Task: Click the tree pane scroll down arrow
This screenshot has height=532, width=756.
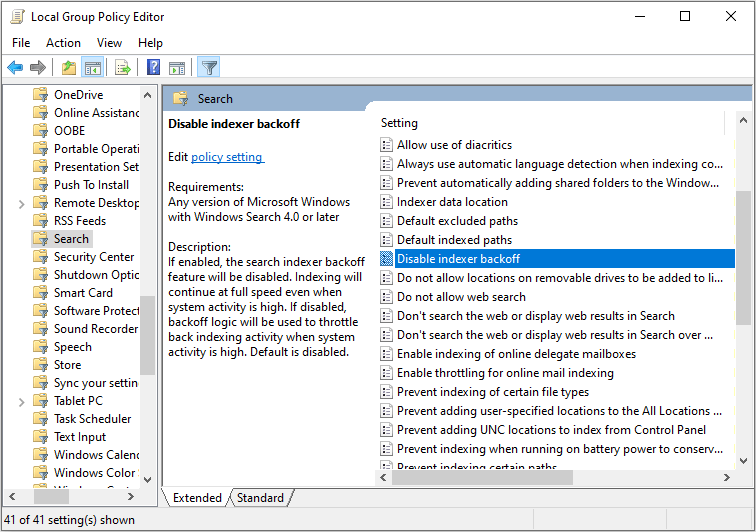Action: pos(148,479)
